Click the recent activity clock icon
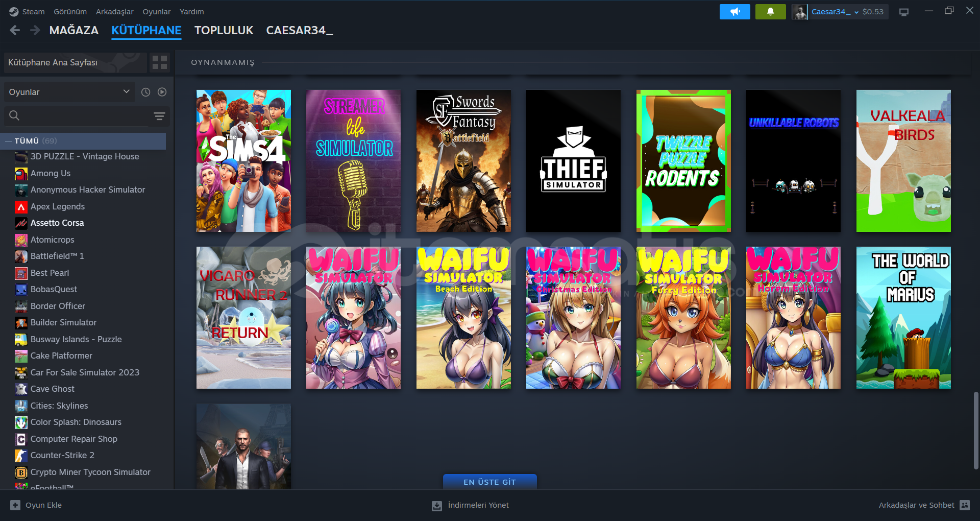This screenshot has height=521, width=980. [x=145, y=92]
